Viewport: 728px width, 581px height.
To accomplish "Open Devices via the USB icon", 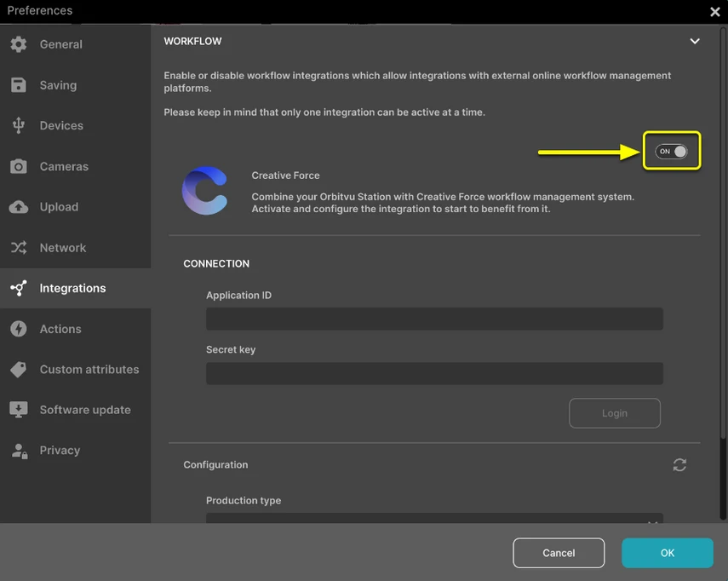I will click(x=19, y=125).
